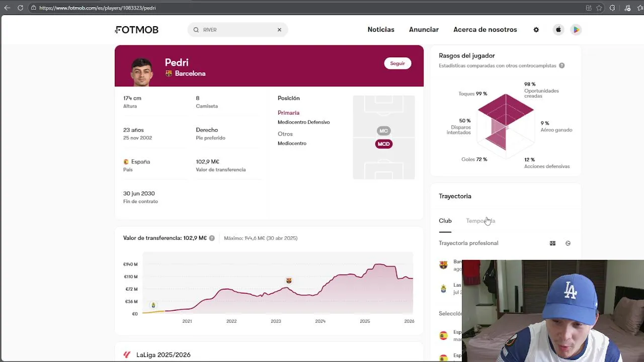Viewport: 644px width, 362px height.
Task: Click the Google Play store icon
Action: click(x=576, y=30)
